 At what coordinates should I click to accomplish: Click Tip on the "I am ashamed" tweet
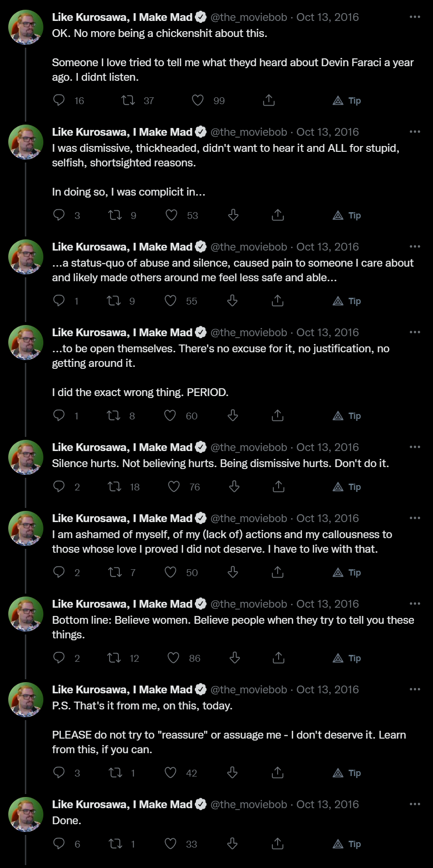pyautogui.click(x=347, y=572)
